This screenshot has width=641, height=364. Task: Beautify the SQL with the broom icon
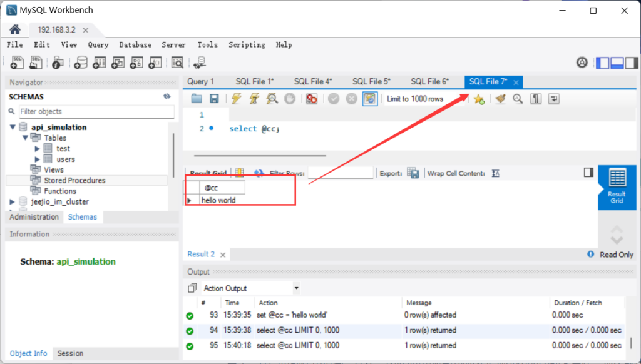click(500, 98)
